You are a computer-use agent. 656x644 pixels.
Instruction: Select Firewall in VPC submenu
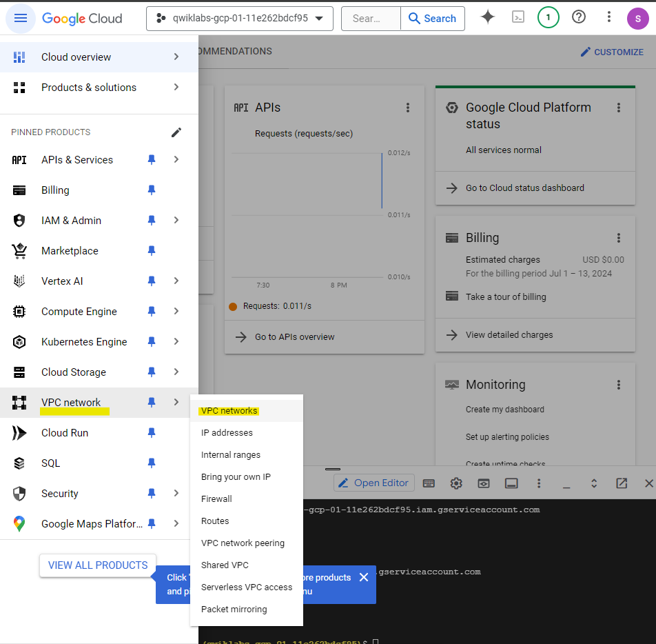point(247,499)
